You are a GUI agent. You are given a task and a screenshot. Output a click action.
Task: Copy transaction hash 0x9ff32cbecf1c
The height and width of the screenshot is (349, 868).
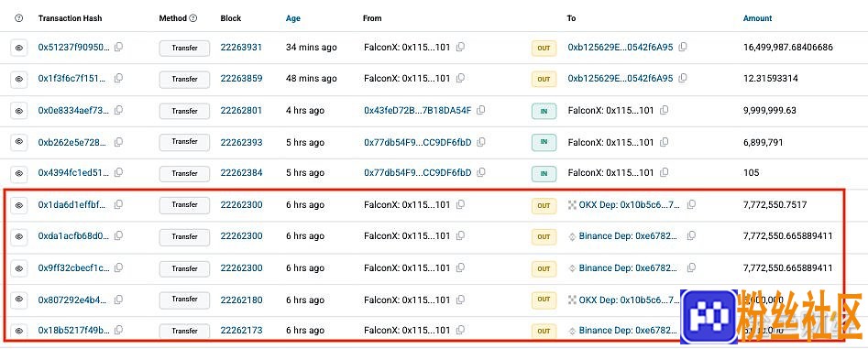pos(118,267)
